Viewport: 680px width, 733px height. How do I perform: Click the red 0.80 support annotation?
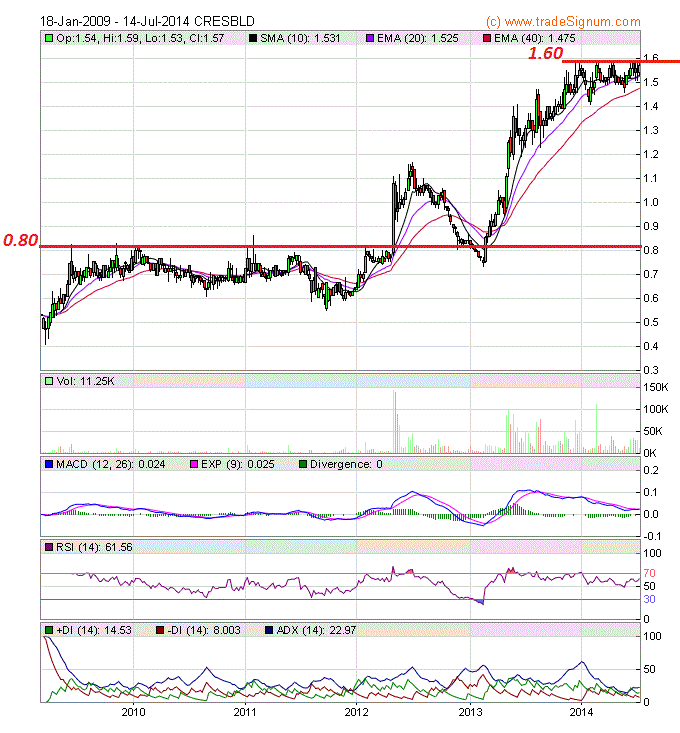(x=21, y=240)
